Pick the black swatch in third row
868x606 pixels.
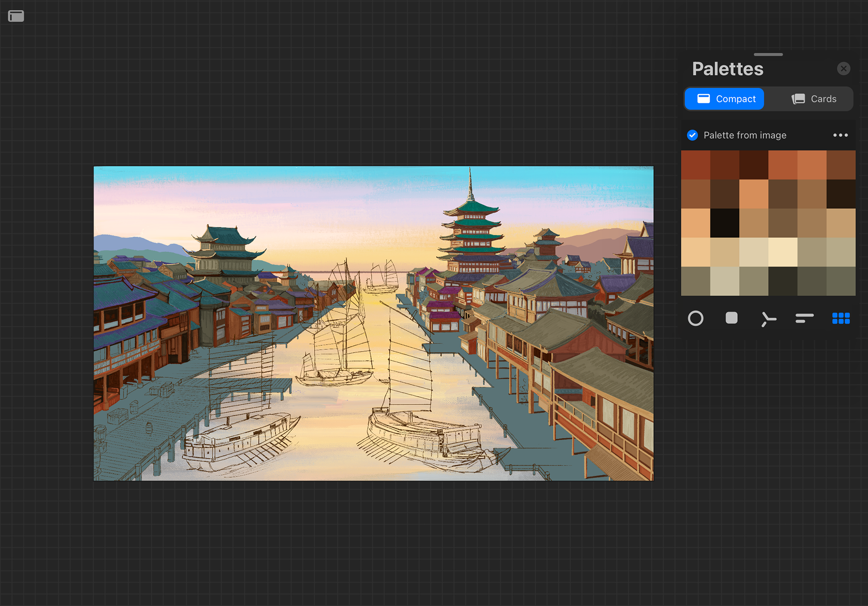point(725,223)
